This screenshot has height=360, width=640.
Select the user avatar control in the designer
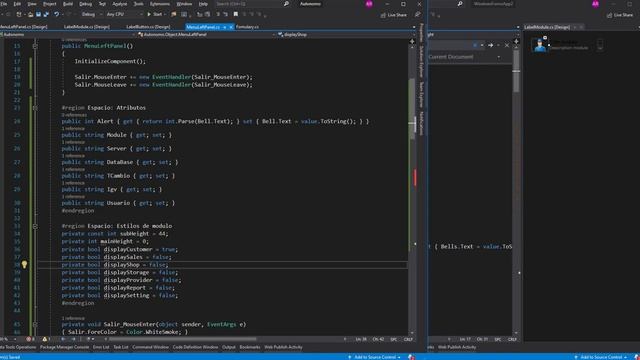click(x=540, y=45)
